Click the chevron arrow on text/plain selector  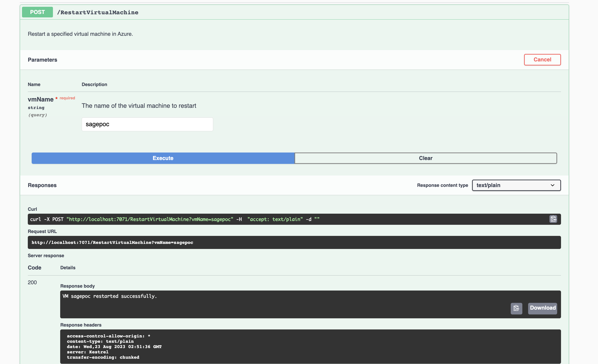pyautogui.click(x=553, y=185)
